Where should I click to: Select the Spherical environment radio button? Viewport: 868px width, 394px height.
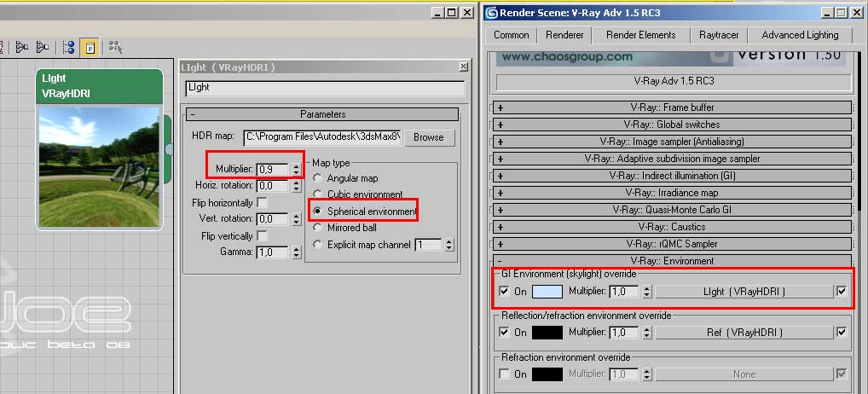(x=318, y=211)
